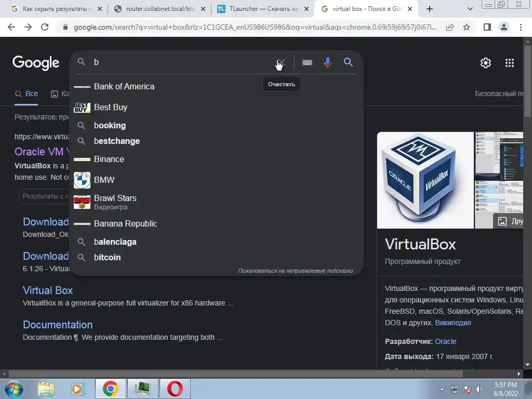
Task: Open the Opera browser from the taskbar
Action: tap(175, 389)
